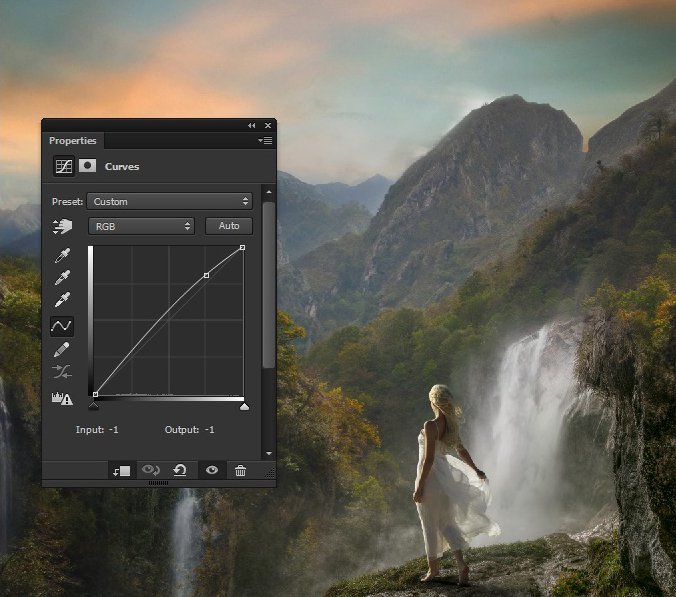
Task: Click the histogram warning recalculate icon
Action: pos(62,397)
